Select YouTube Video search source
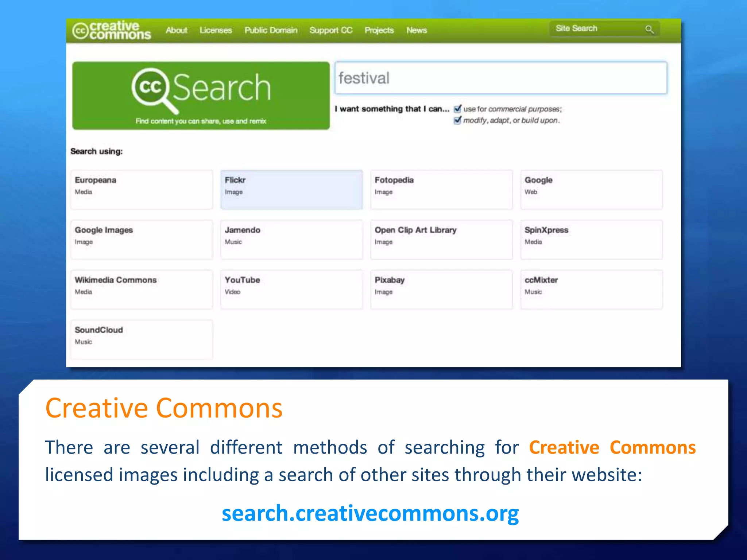This screenshot has height=560, width=747. point(291,289)
